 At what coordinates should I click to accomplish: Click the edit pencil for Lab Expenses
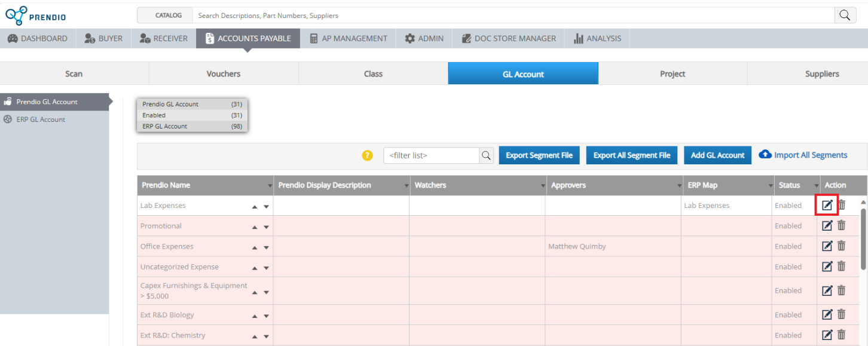[x=827, y=205]
